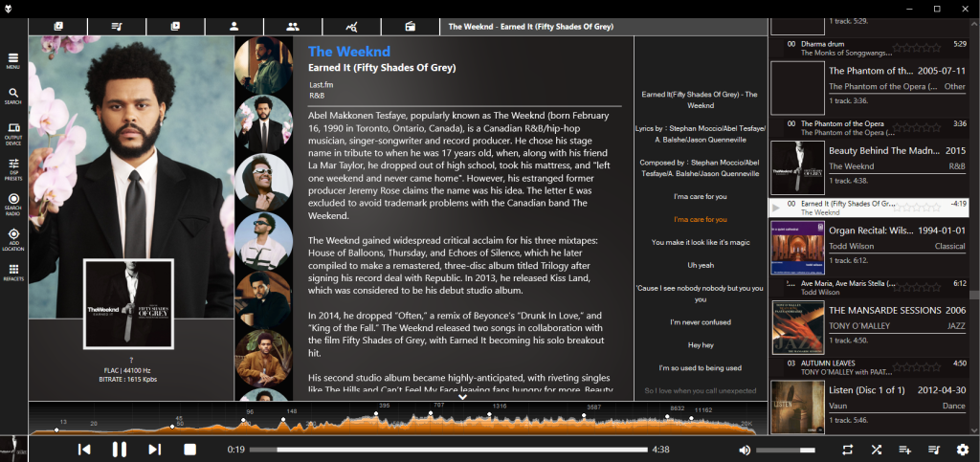The image size is (980, 462).
Task: Adjust the volume slider
Action: point(785,450)
